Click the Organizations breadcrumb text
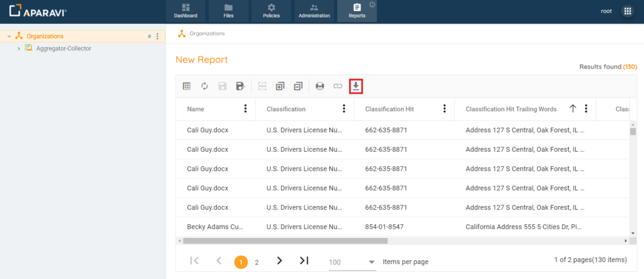The image size is (644, 279). click(x=207, y=34)
